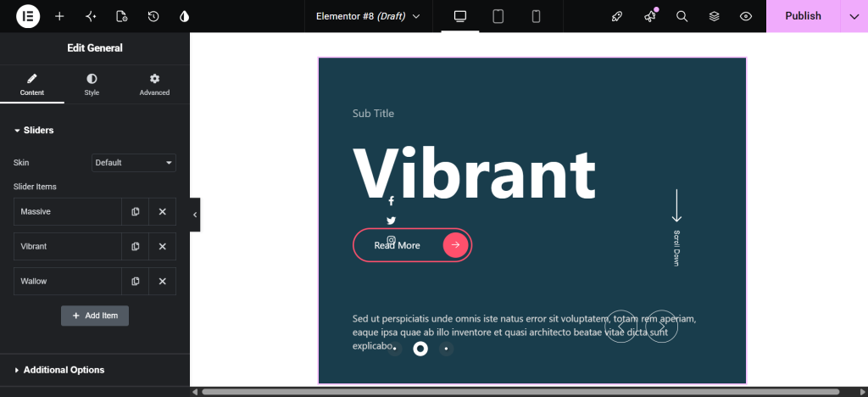
Task: Click the Sub Title text
Action: tap(373, 114)
